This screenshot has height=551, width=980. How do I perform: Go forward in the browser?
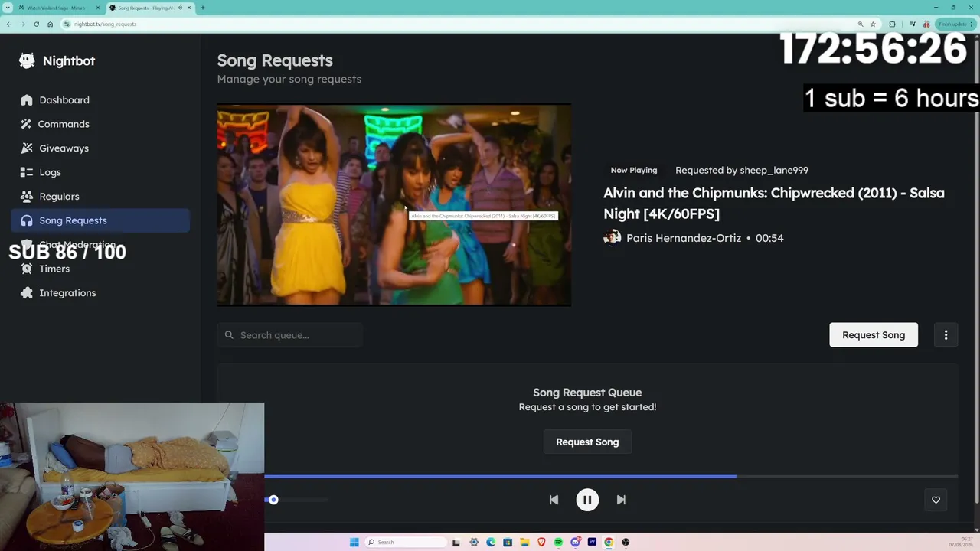(22, 24)
